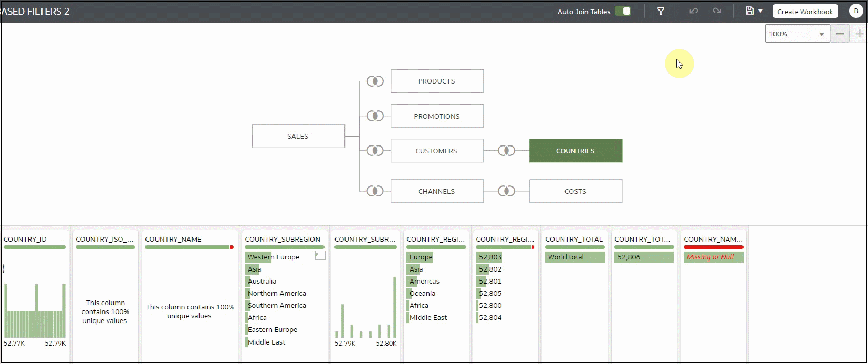Select 52,803 region ID value
Image resolution: width=868 pixels, height=364 pixels.
pos(490,257)
